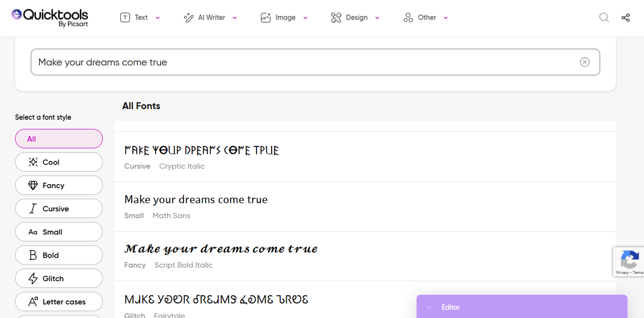Click the Bold B icon
Image resolution: width=644 pixels, height=318 pixels.
pyautogui.click(x=33, y=255)
